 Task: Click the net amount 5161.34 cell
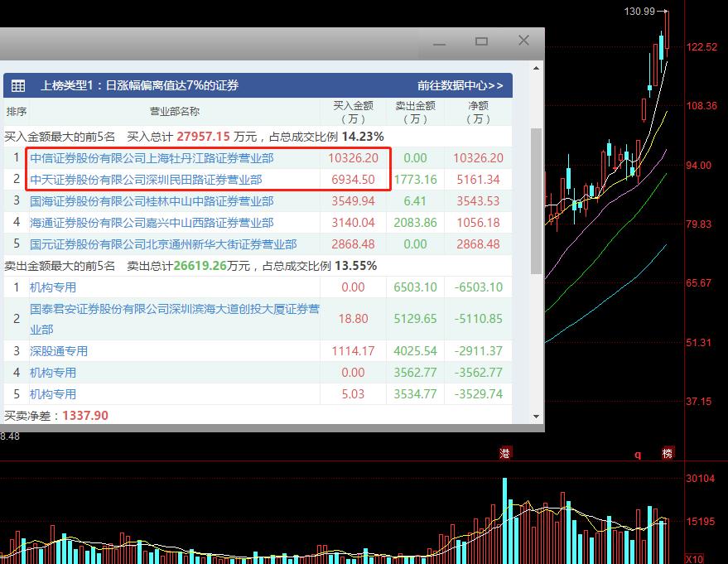pyautogui.click(x=478, y=180)
